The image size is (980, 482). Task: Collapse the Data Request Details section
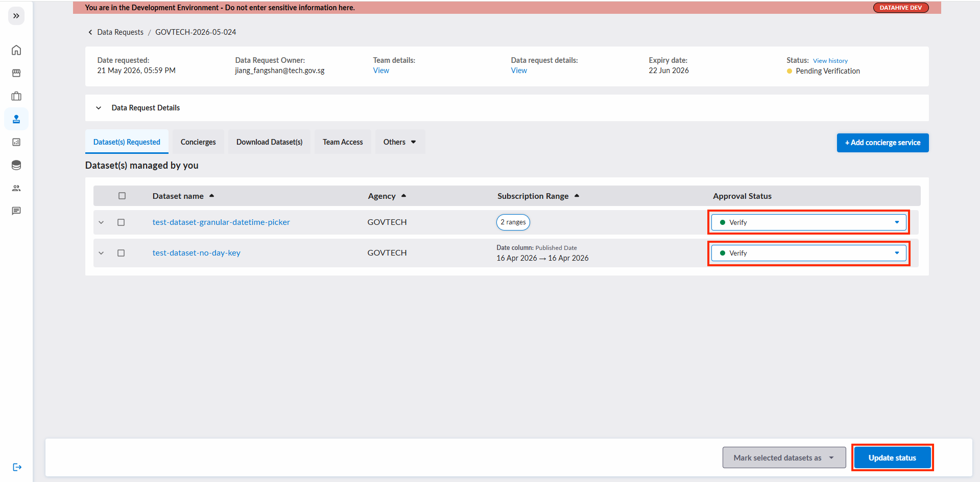point(99,108)
